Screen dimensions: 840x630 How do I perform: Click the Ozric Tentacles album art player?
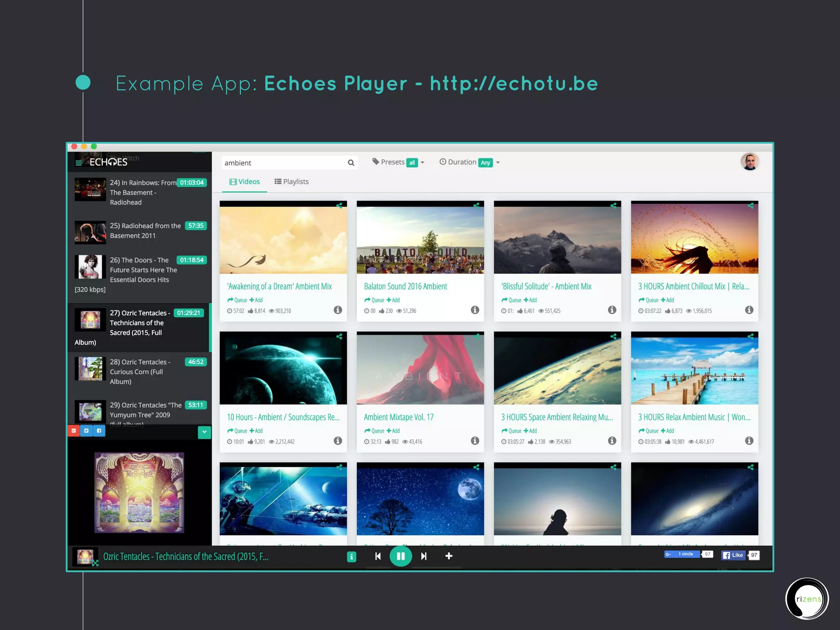[139, 493]
